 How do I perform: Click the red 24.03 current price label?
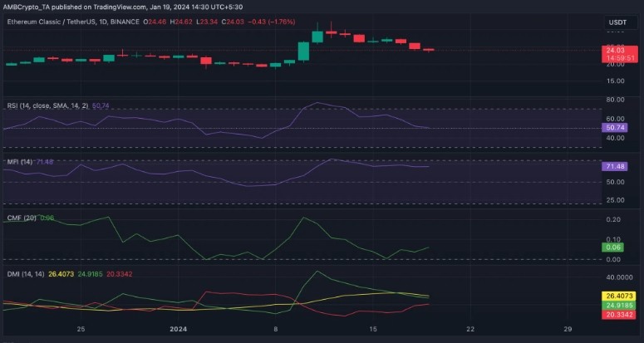point(617,50)
